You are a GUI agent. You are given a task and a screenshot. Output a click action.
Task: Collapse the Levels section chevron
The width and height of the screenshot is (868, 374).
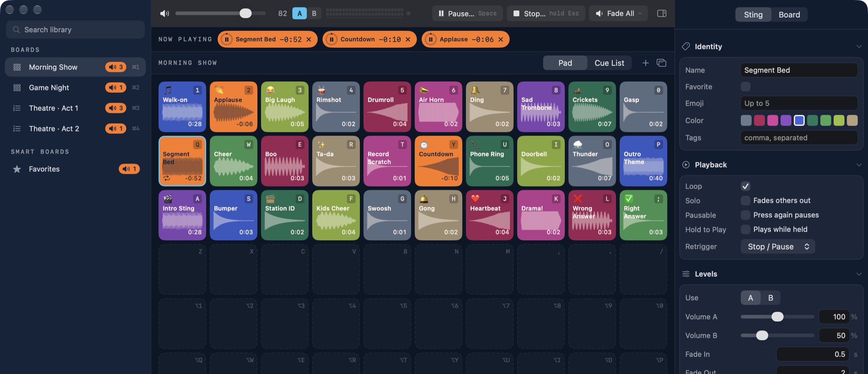(859, 274)
